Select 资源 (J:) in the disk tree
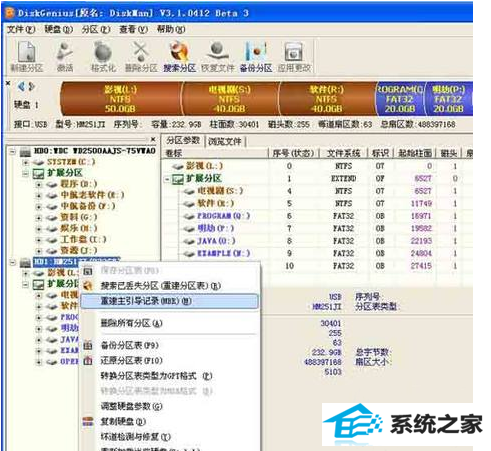Image resolution: width=491 pixels, height=451 pixels. 79,250
